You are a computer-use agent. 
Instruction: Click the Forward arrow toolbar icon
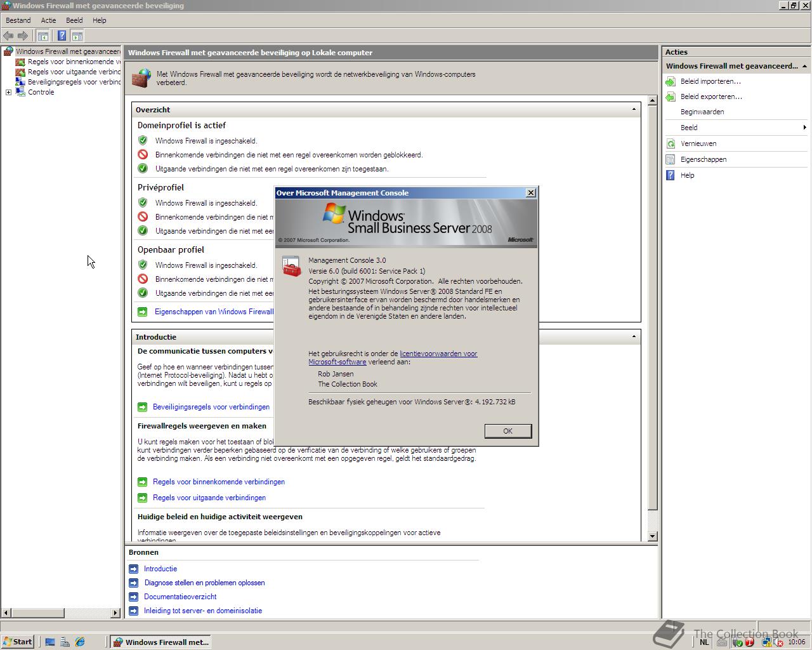point(23,36)
